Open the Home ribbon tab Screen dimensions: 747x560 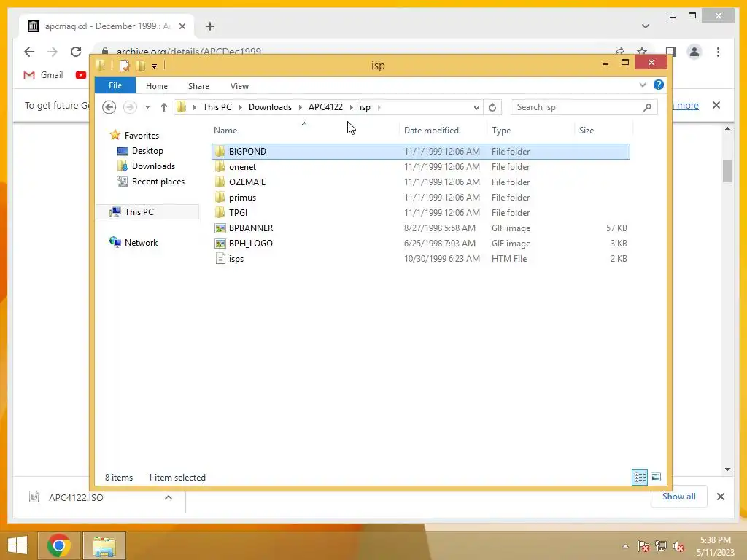click(157, 86)
